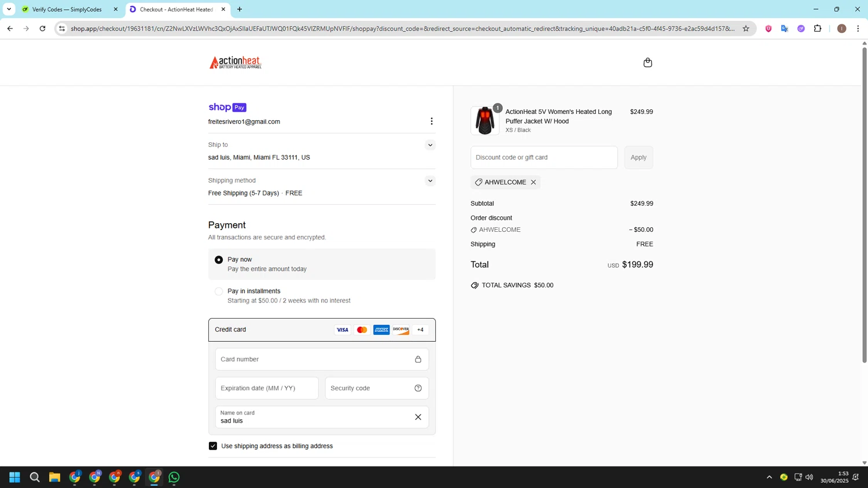The width and height of the screenshot is (868, 488).
Task: Click the Card number field
Action: click(x=322, y=360)
